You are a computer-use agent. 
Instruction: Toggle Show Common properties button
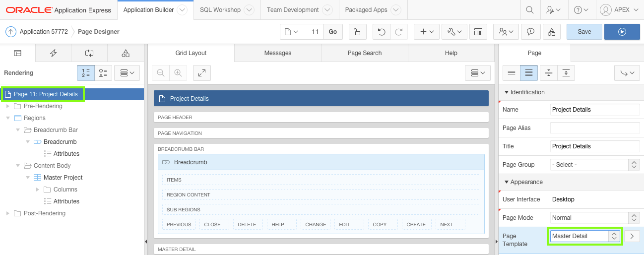[512, 73]
